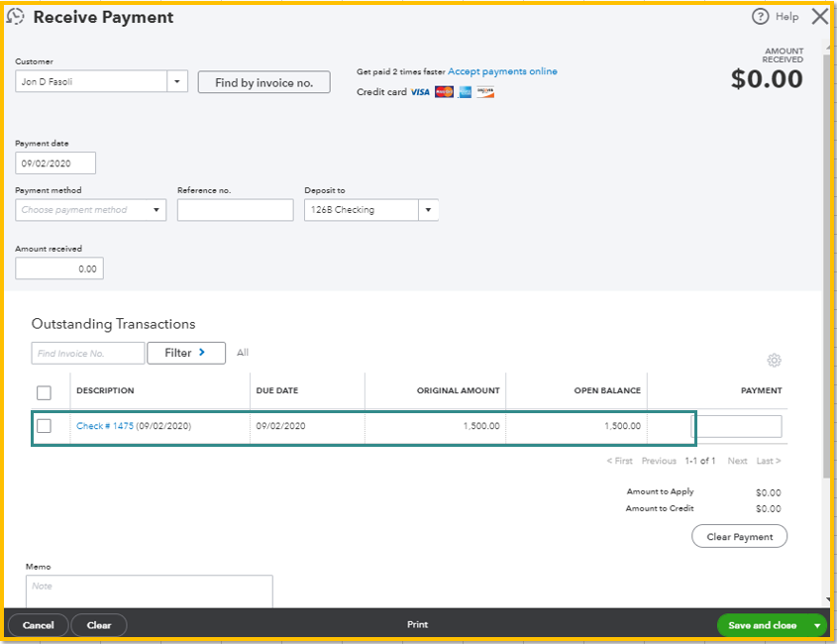
Task: Click the 1,500.00 original amount cell
Action: [481, 426]
